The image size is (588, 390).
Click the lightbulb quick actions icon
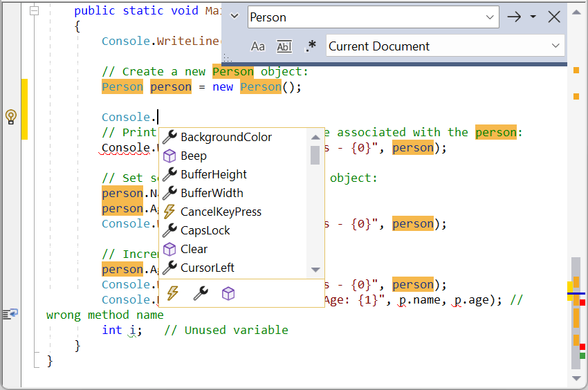[11, 117]
